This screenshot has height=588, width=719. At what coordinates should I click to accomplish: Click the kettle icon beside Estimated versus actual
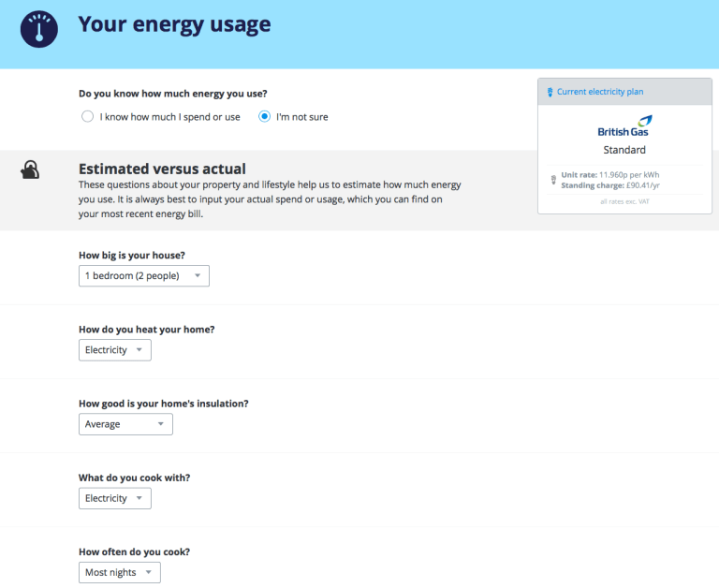(x=31, y=169)
